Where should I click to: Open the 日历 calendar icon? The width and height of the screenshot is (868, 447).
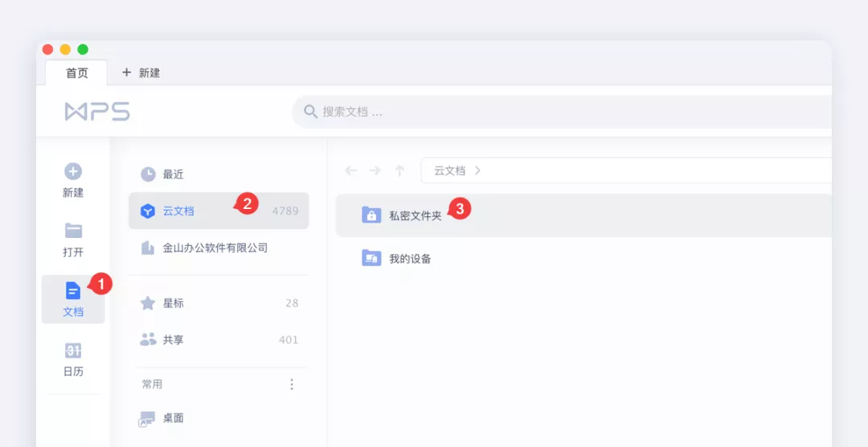[73, 350]
